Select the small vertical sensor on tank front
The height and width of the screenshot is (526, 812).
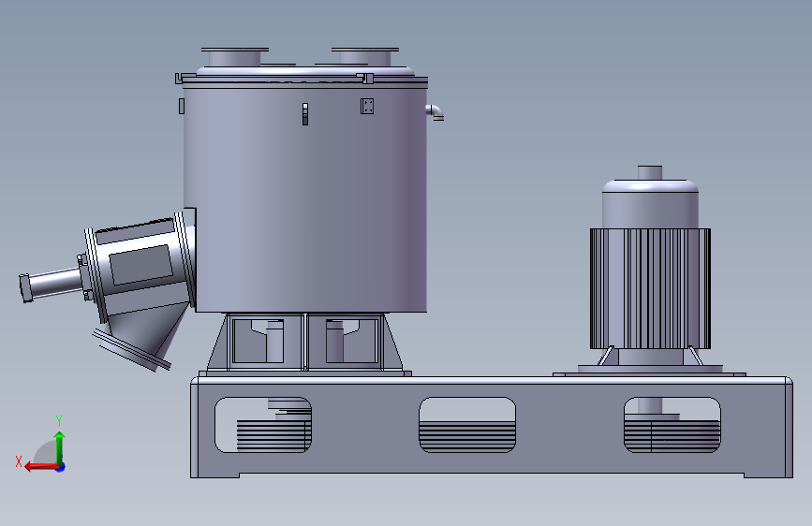[x=305, y=114]
